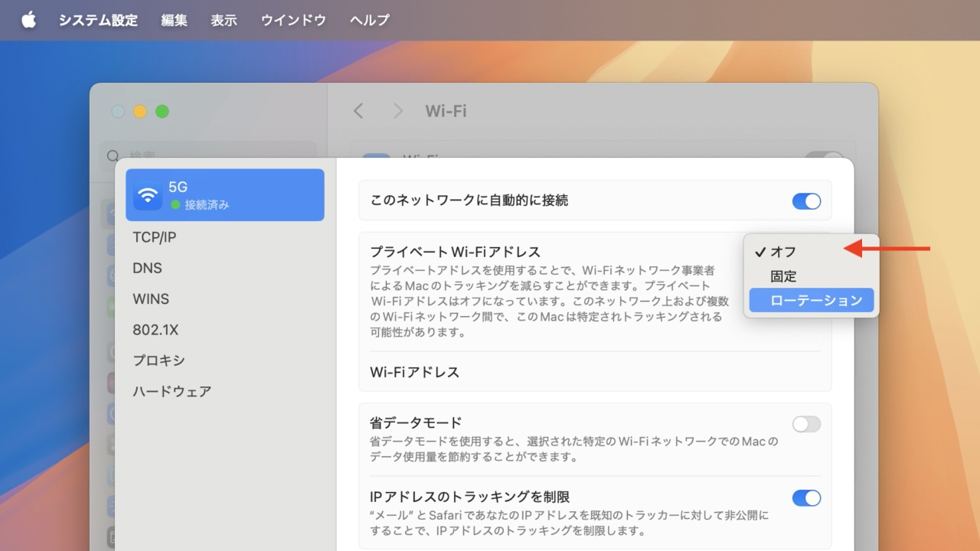
Task: Go back with the left chevron
Action: pyautogui.click(x=358, y=111)
